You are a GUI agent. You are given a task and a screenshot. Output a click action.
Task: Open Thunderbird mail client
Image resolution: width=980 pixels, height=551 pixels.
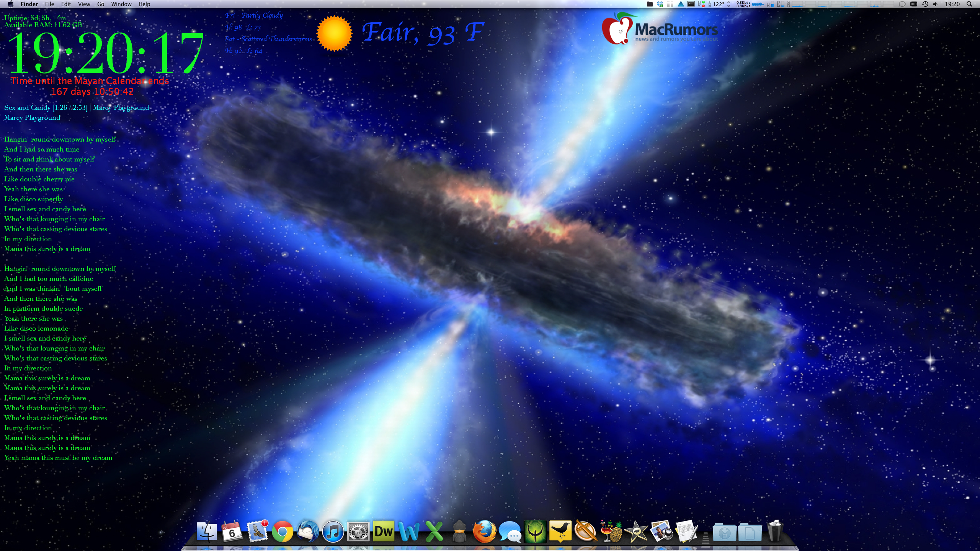(x=308, y=531)
